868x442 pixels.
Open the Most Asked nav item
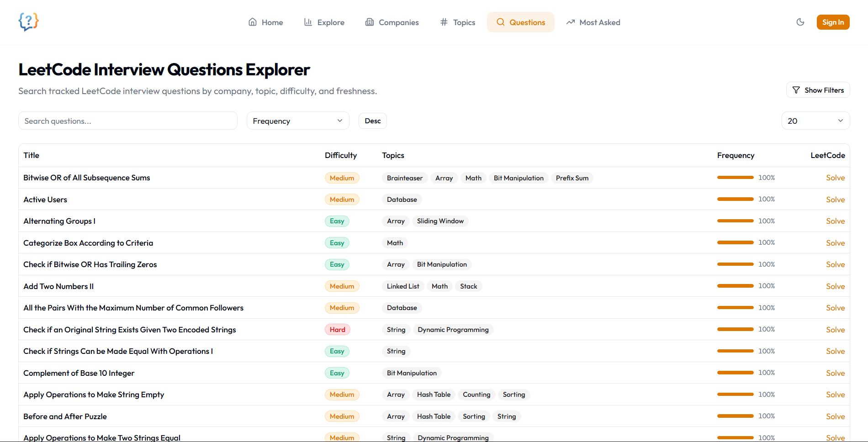click(x=593, y=22)
